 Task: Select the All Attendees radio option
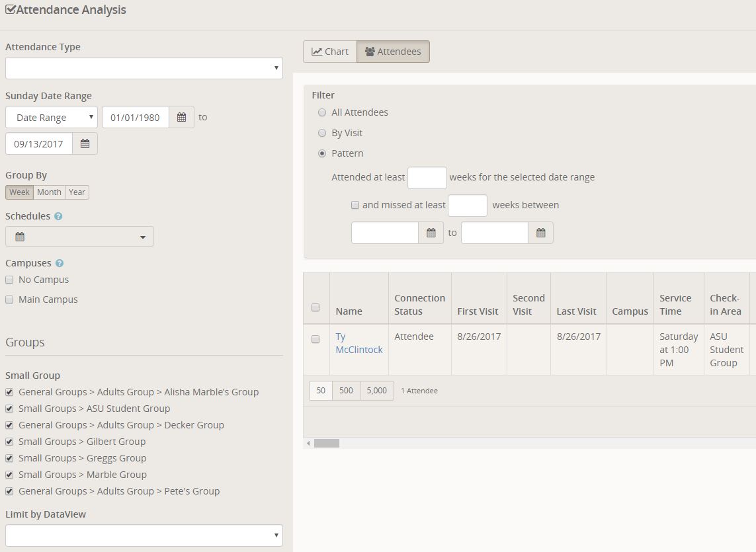coord(322,112)
